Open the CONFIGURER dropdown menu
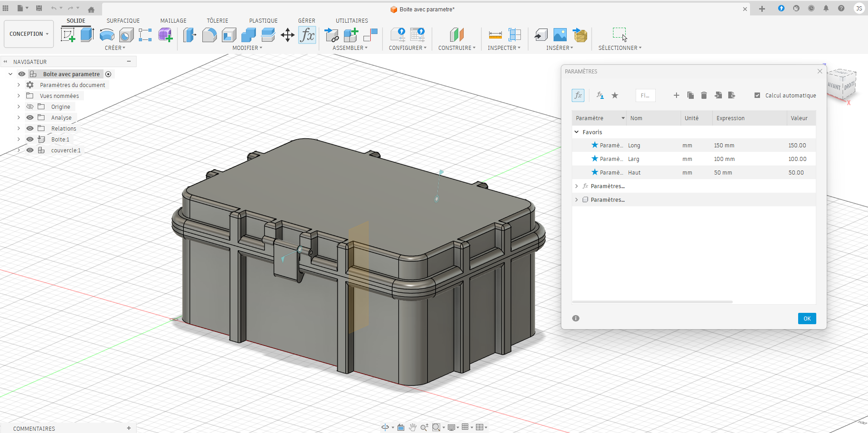868x433 pixels. tap(407, 48)
